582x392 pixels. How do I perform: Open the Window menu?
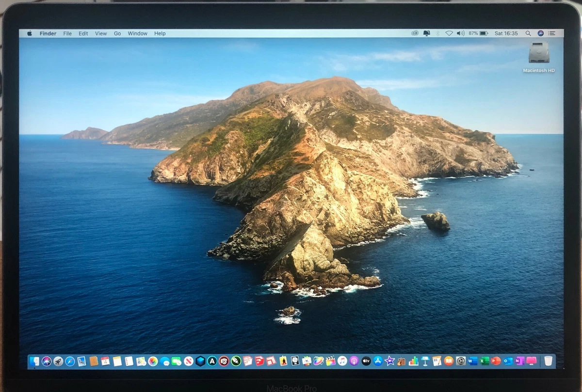pos(138,33)
